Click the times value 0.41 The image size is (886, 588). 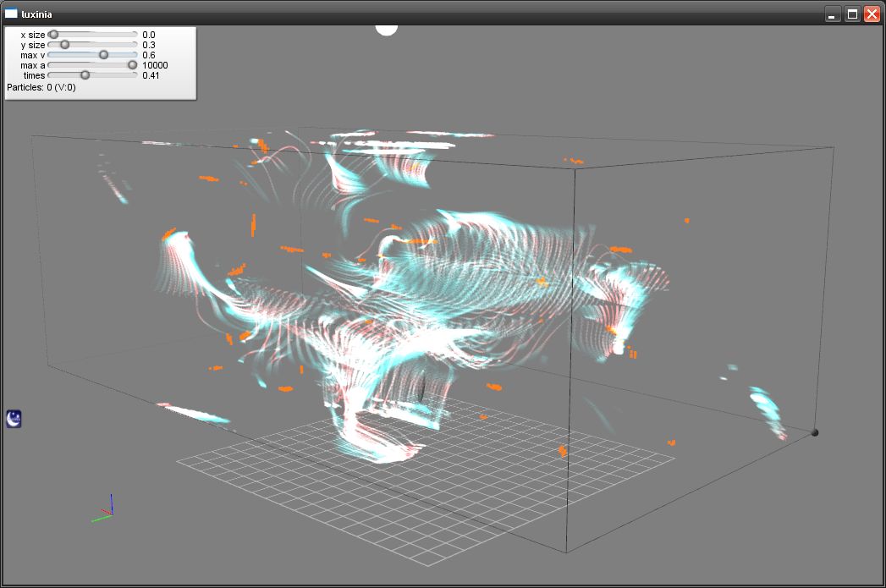[x=151, y=75]
